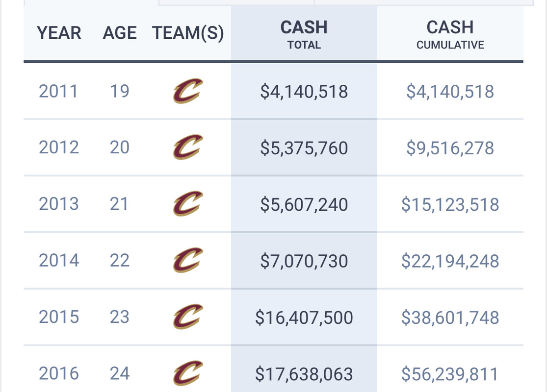
Task: Click age 23 cell in 2015 row
Action: click(x=120, y=317)
